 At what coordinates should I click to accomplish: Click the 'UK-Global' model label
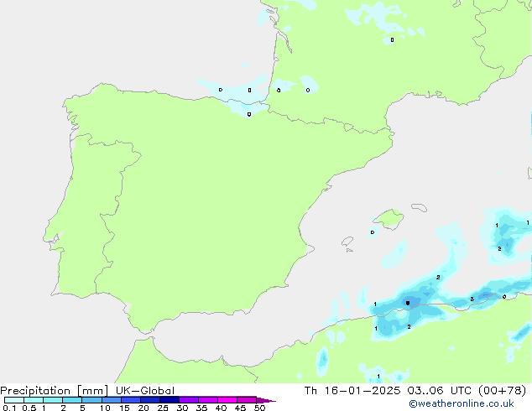pyautogui.click(x=145, y=391)
